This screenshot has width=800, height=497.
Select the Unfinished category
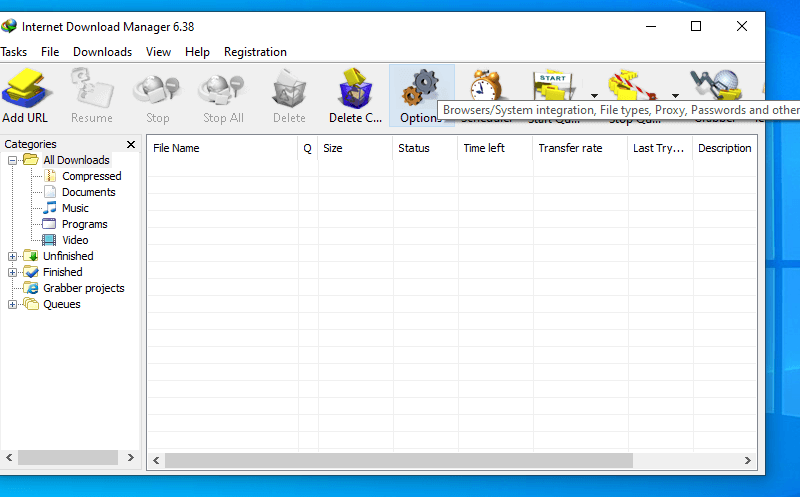click(68, 256)
